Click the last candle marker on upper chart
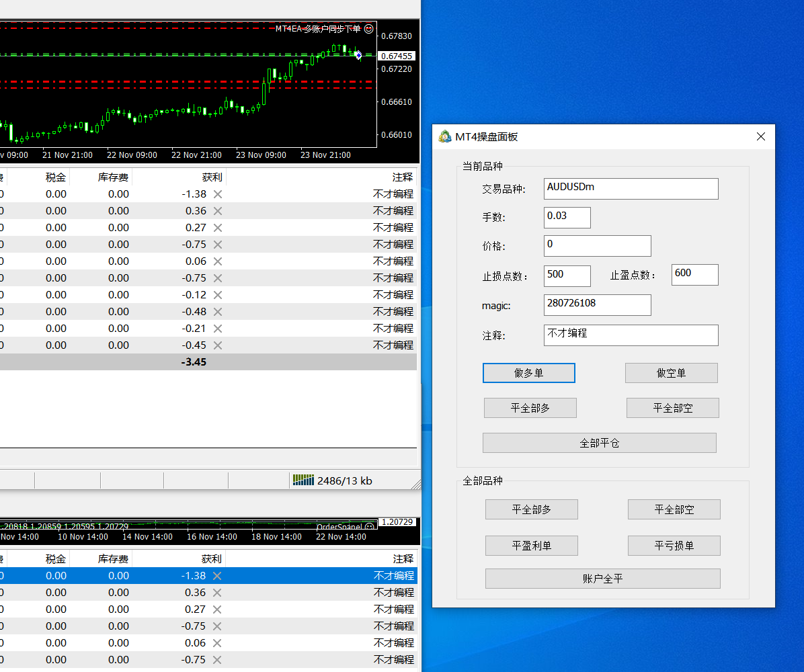Viewport: 804px width, 672px height. pyautogui.click(x=358, y=54)
